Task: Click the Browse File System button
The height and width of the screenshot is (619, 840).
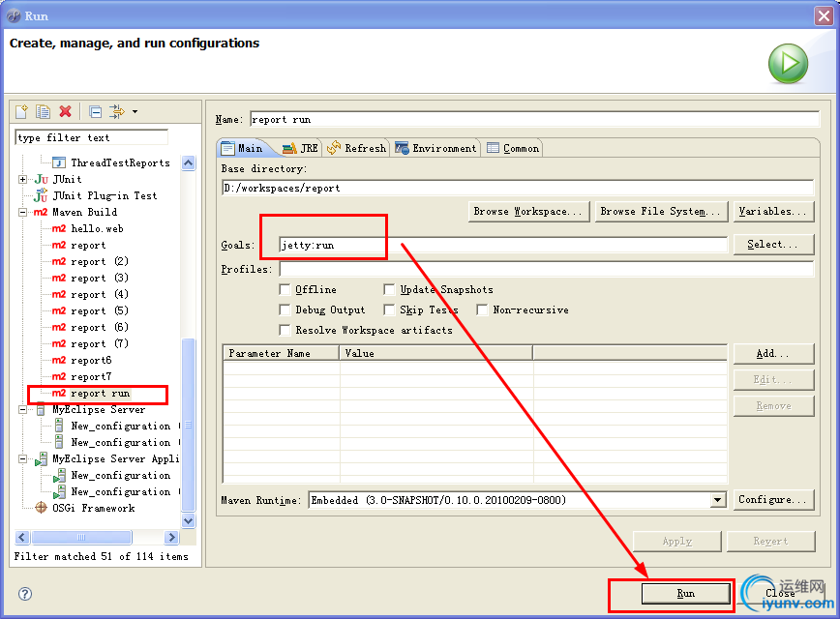Action: pos(661,212)
